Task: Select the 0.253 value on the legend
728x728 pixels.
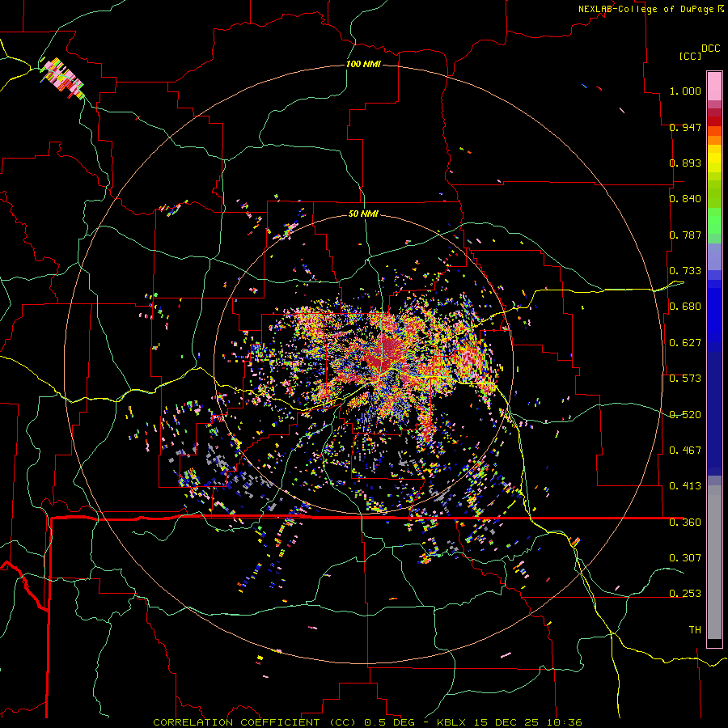Action: [685, 594]
